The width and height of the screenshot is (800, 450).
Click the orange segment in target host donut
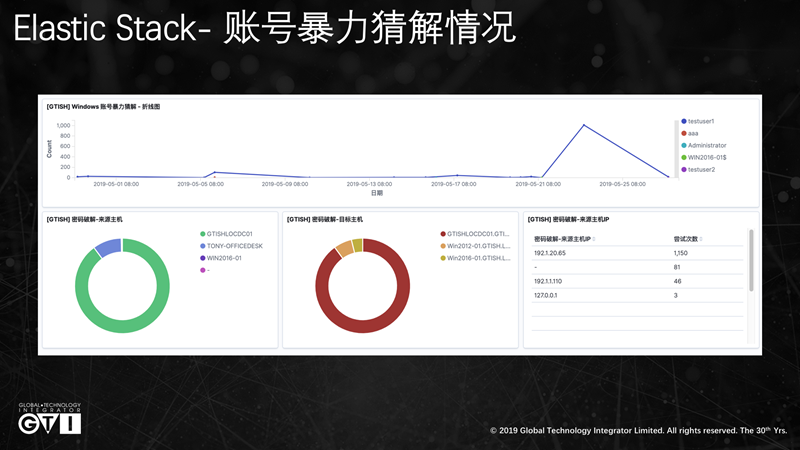coord(344,248)
